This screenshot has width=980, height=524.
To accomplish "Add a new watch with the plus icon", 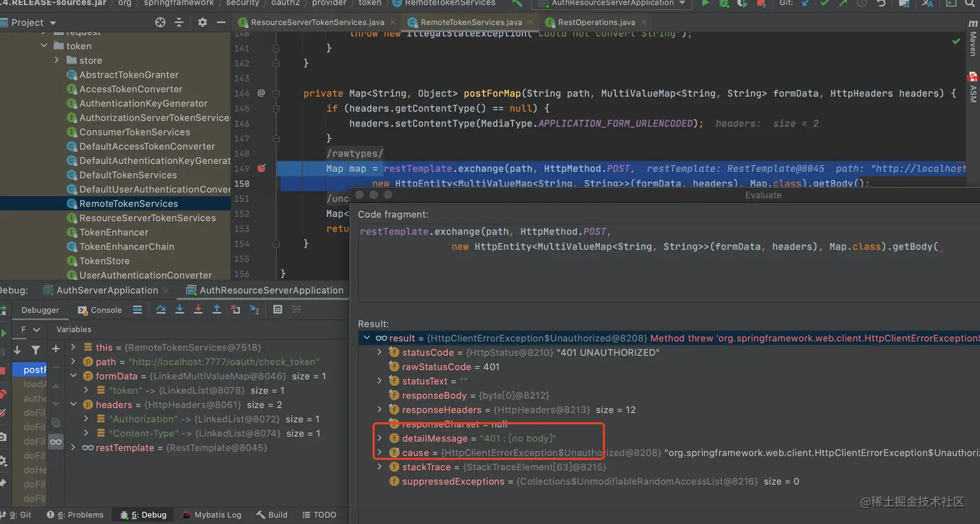I will click(56, 348).
